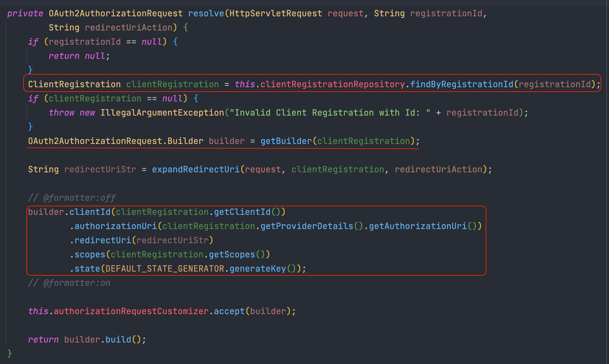Click the @formatter:on comment
609x364 pixels.
[x=69, y=283]
